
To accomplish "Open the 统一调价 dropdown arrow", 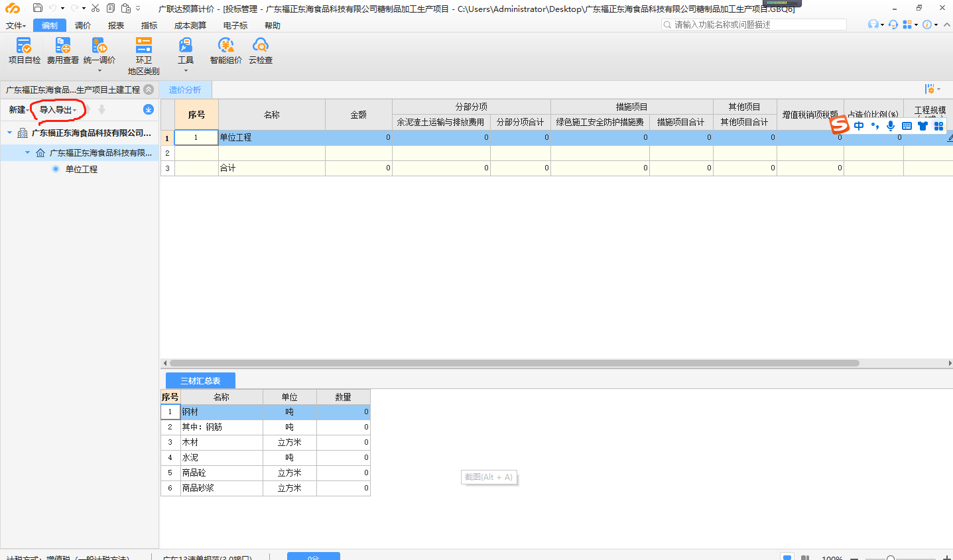I will [x=99, y=71].
